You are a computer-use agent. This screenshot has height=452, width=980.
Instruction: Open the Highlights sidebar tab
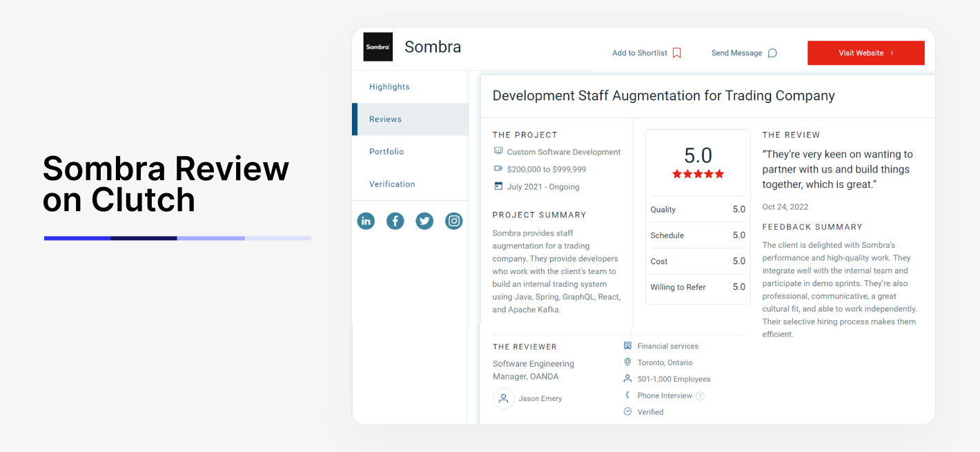click(410, 87)
